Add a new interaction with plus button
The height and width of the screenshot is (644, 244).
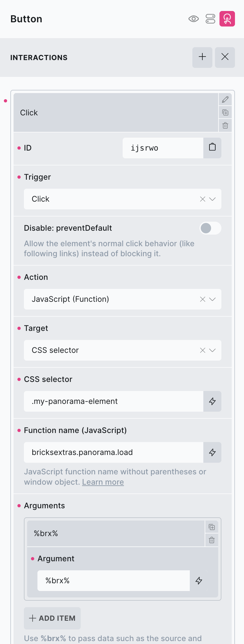(x=202, y=57)
